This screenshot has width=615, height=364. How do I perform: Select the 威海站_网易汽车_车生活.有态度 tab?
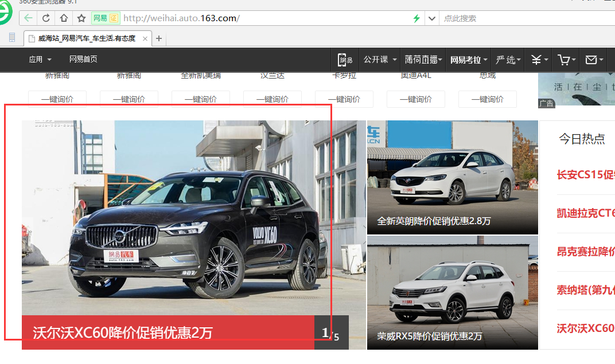(87, 38)
